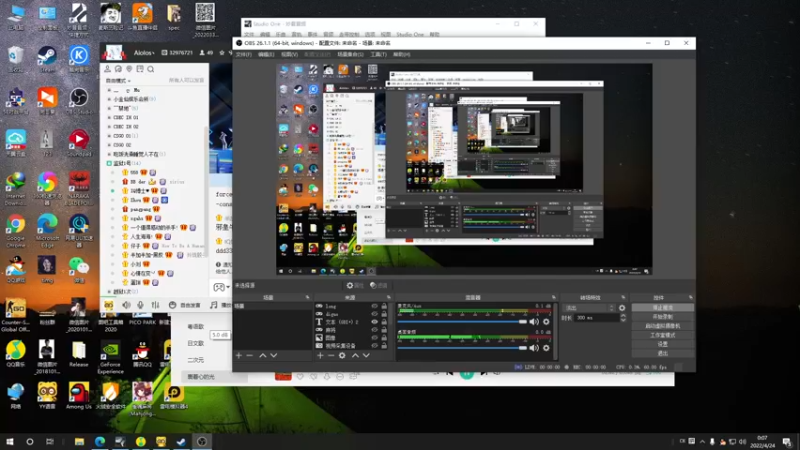Open the 自由模式 mode dropdown in YY
The height and width of the screenshot is (450, 800).
[118, 81]
